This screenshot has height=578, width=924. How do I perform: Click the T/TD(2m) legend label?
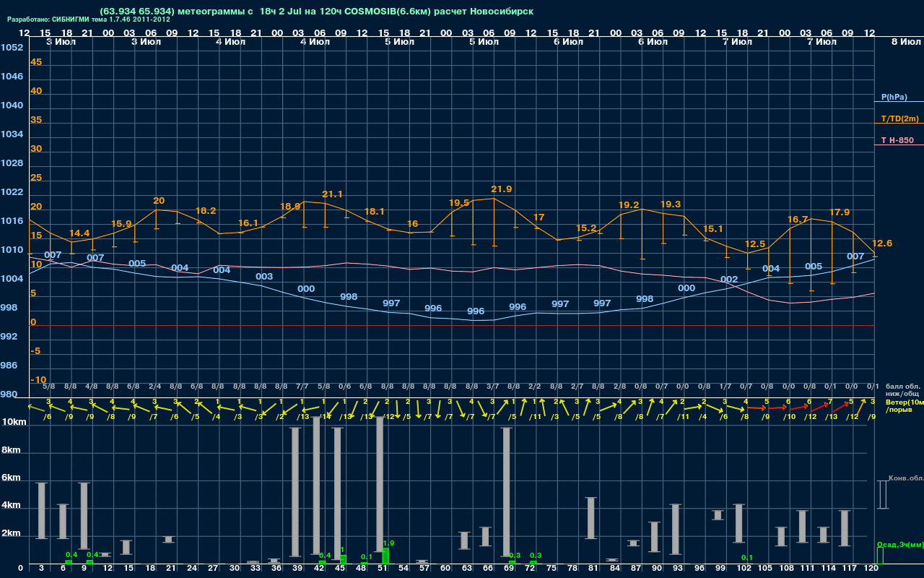(x=899, y=118)
